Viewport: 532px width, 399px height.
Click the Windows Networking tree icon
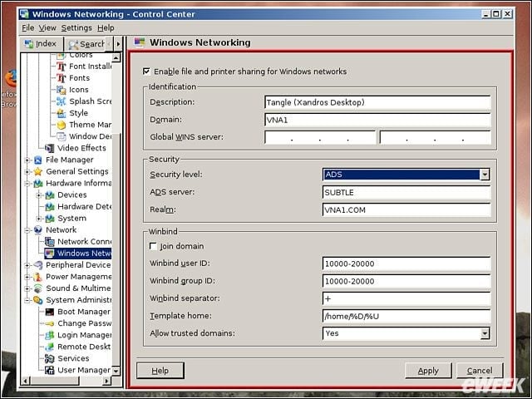point(50,254)
